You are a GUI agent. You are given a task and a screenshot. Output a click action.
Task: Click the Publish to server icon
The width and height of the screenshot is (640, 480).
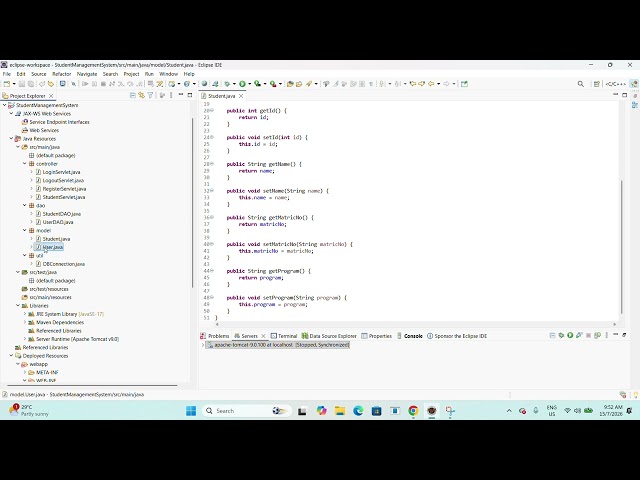tap(598, 336)
